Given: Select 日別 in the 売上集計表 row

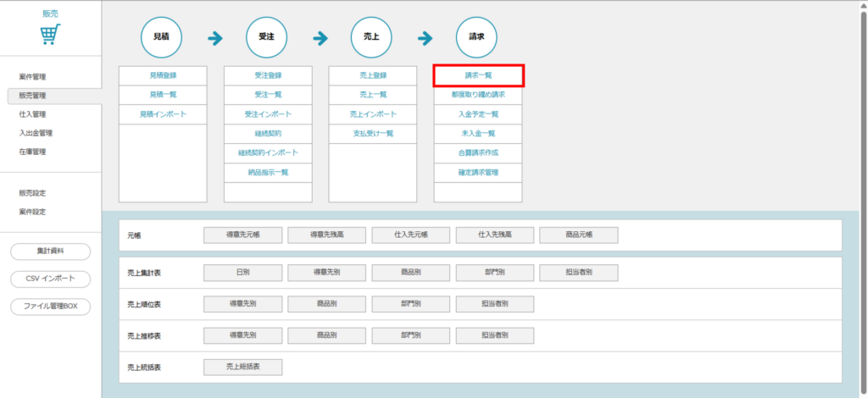Looking at the screenshot, I should 242,273.
